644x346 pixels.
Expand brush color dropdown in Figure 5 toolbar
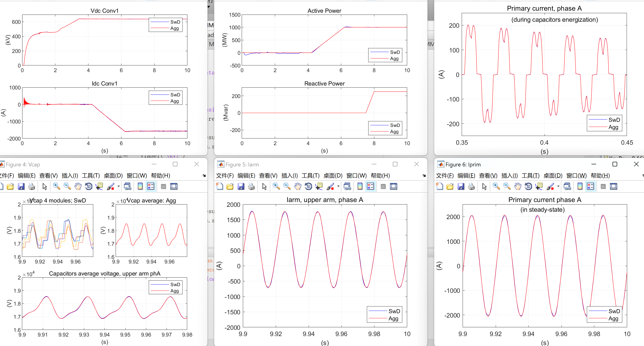(x=338, y=186)
